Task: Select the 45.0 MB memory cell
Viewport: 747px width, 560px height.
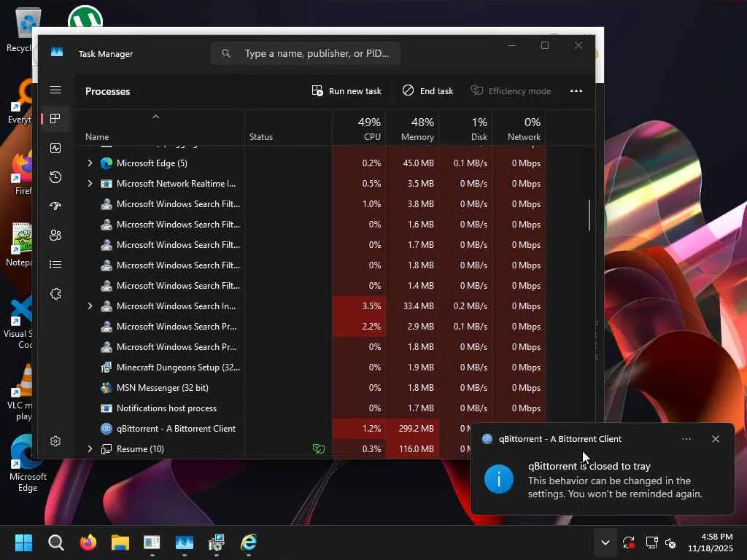Action: click(413, 163)
